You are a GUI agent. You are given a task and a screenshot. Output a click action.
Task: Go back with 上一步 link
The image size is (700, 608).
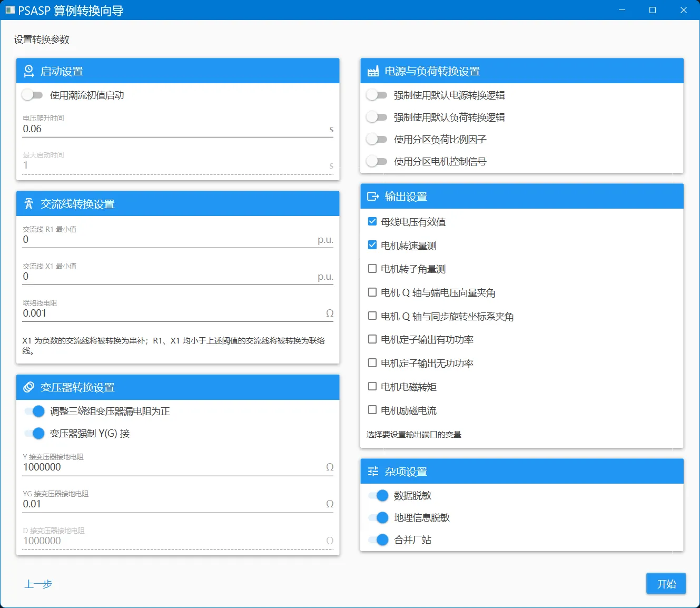(38, 584)
